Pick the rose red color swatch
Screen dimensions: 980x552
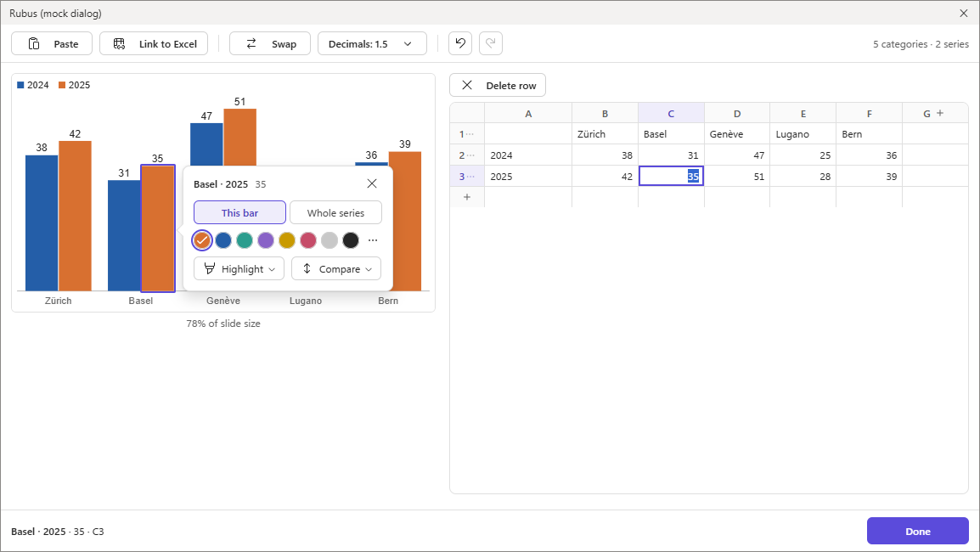[308, 240]
